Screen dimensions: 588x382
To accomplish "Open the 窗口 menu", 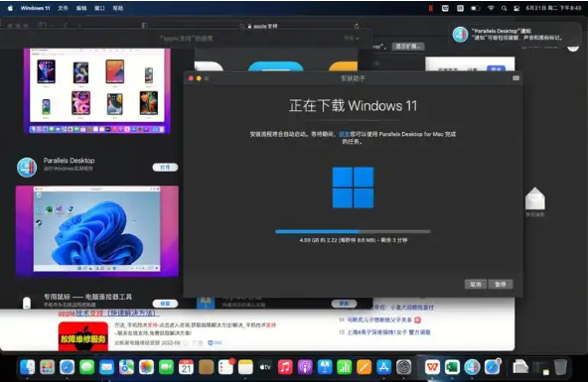I will pos(99,8).
